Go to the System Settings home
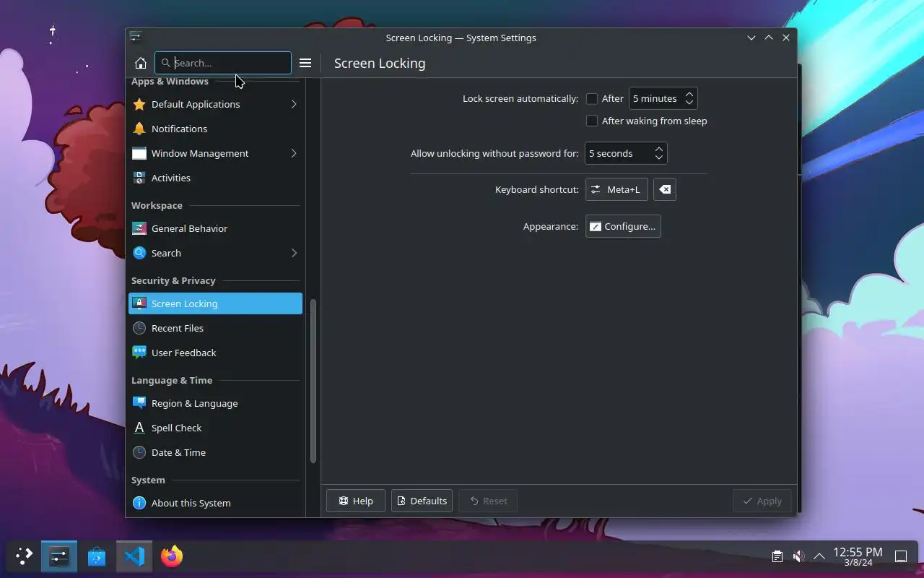Image resolution: width=924 pixels, height=578 pixels. [141, 63]
